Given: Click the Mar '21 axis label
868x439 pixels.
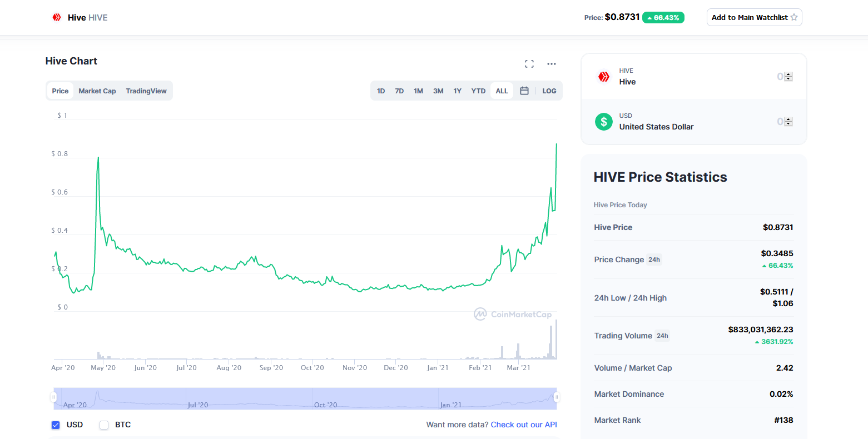Looking at the screenshot, I should (x=518, y=368).
